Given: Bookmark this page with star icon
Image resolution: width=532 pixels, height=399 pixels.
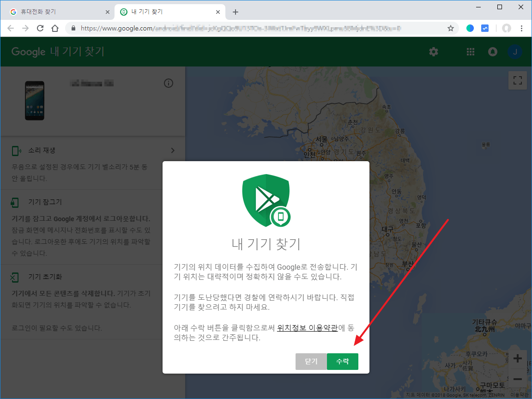Looking at the screenshot, I should pos(451,28).
